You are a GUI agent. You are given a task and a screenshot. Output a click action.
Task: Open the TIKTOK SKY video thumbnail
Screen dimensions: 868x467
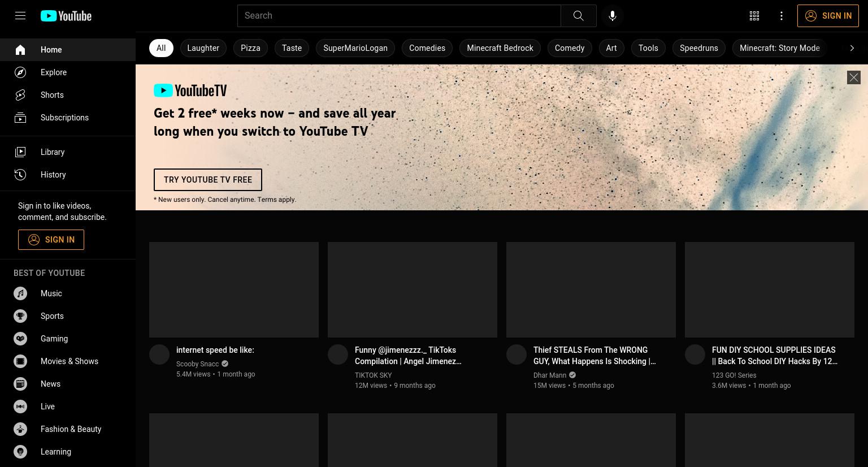(413, 290)
